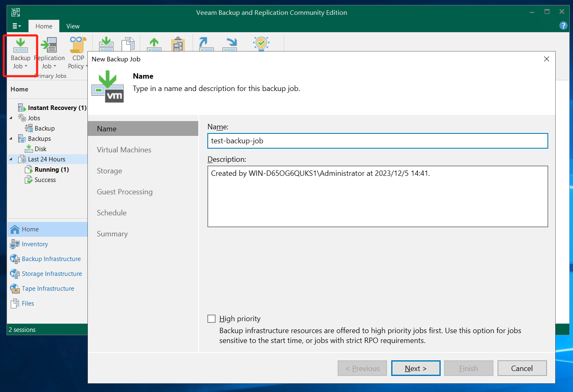Open the main menu hamburger dropdown
This screenshot has height=392, width=573.
click(x=16, y=26)
